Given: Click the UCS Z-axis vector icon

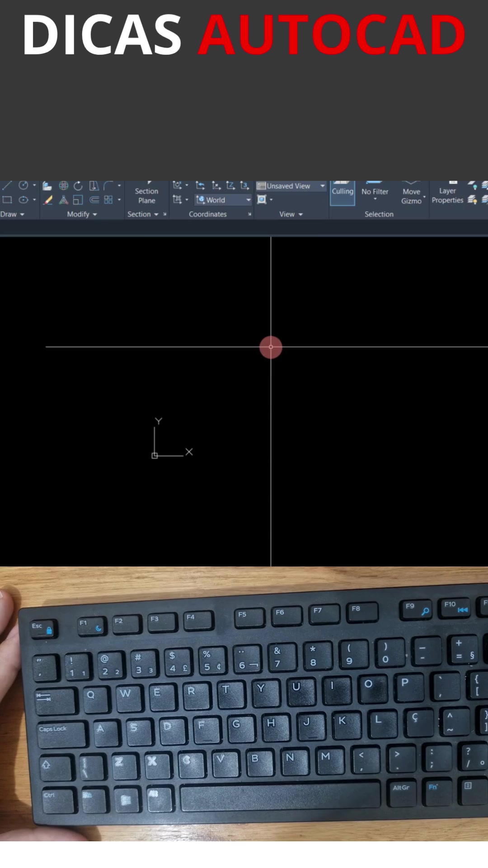Looking at the screenshot, I should click(230, 185).
